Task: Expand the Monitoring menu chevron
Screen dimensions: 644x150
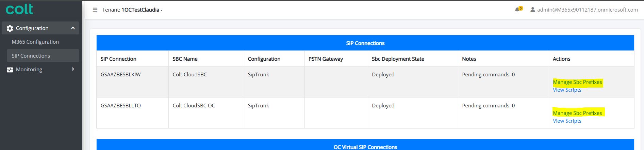Action: pos(73,69)
